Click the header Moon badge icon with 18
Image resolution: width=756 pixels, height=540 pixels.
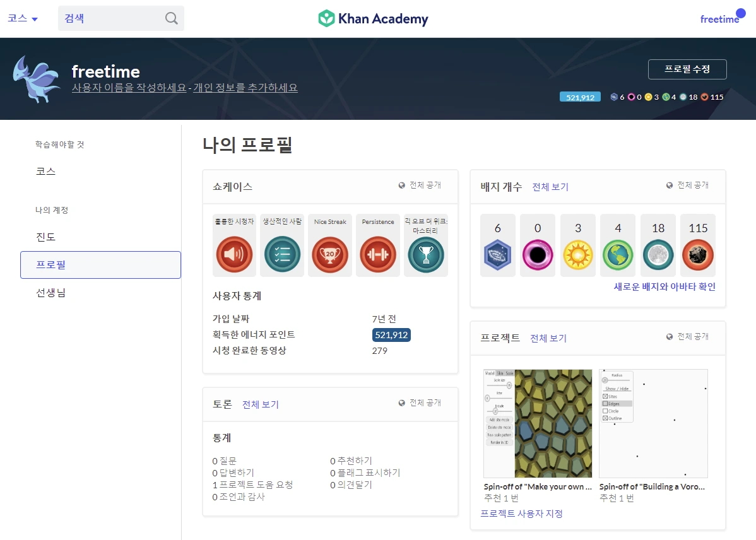coord(683,97)
